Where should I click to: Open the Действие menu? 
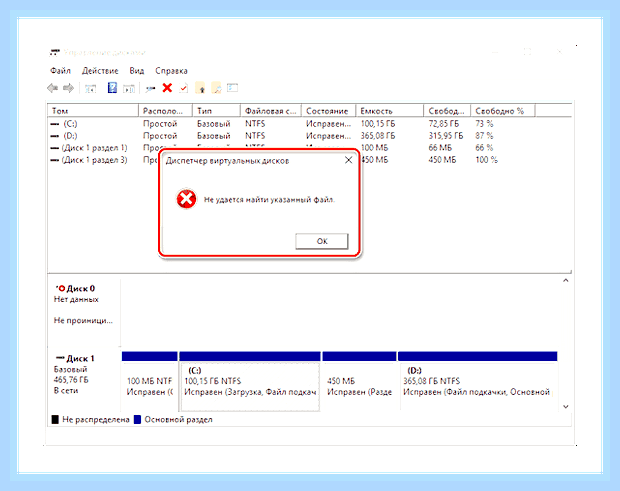(100, 71)
